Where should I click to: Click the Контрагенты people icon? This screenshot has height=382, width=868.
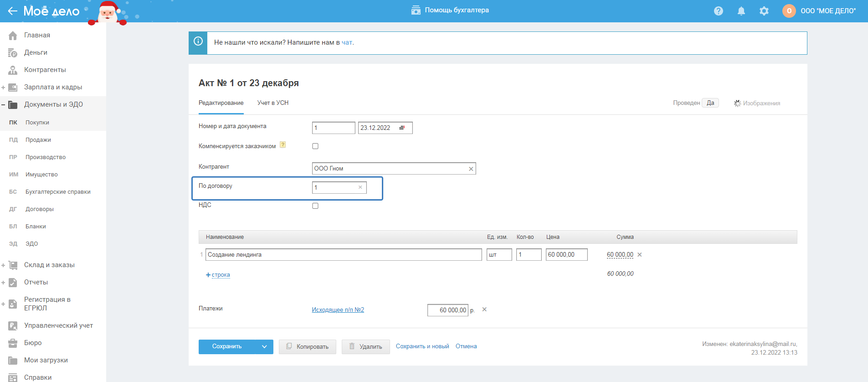coord(13,70)
